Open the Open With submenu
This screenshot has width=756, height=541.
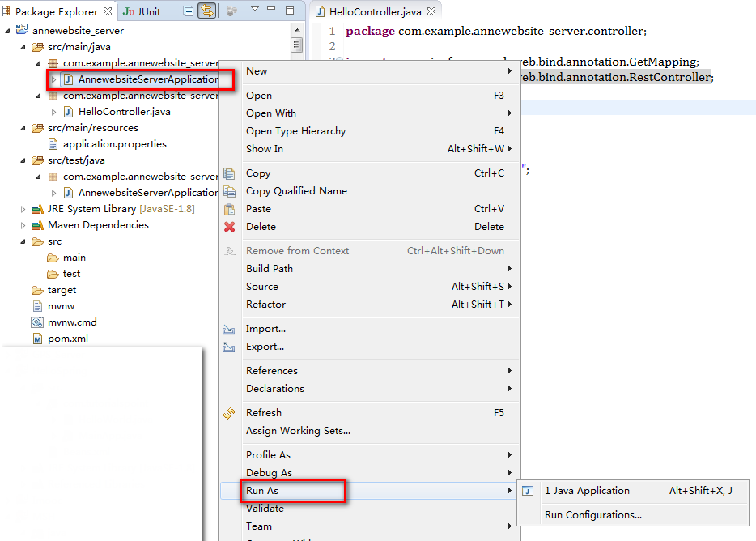coord(369,113)
